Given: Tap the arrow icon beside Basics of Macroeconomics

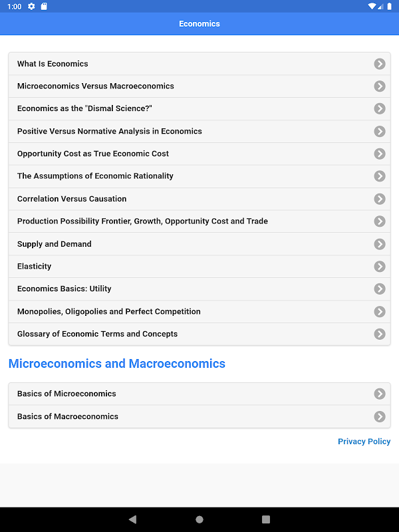Looking at the screenshot, I should [380, 416].
